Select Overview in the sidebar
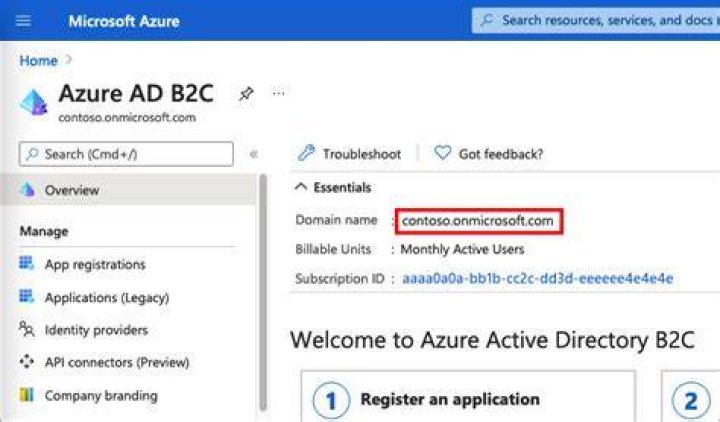720x422 pixels. coord(129,190)
